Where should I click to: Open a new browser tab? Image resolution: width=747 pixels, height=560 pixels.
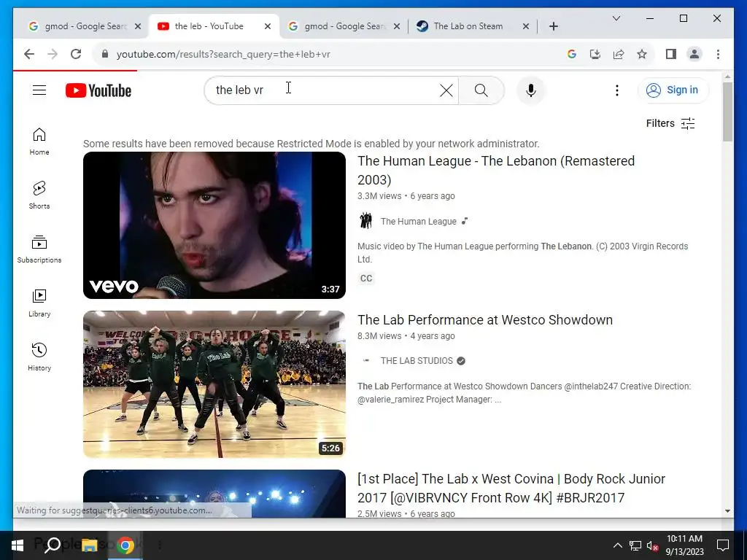coord(553,26)
